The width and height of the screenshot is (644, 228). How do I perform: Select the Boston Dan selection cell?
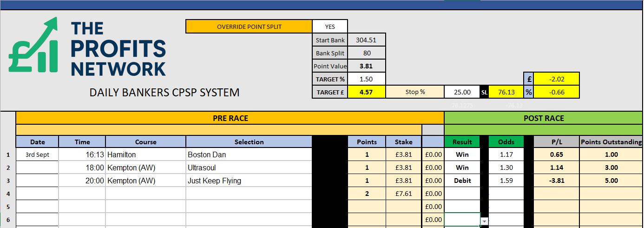coord(249,154)
